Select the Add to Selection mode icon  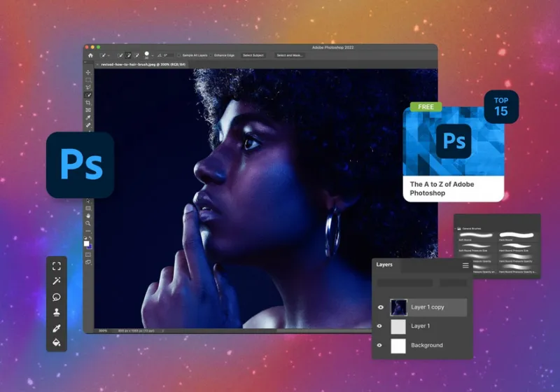128,55
